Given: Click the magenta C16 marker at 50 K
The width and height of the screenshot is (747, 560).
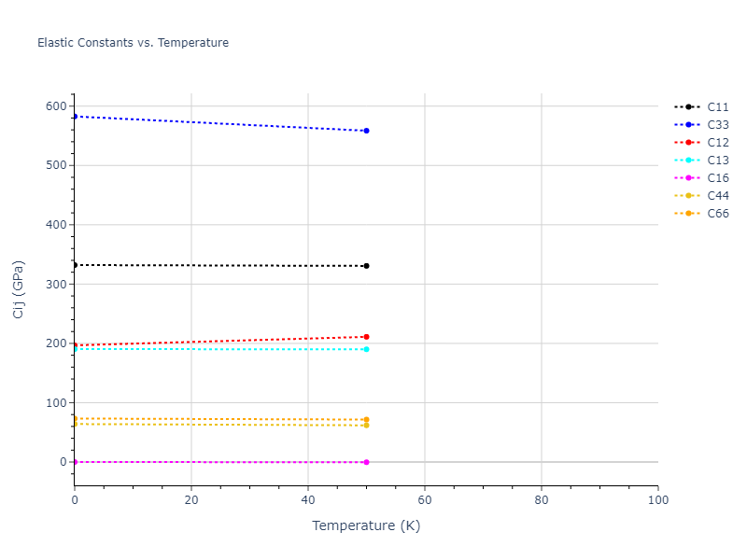Looking at the screenshot, I should click(366, 462).
